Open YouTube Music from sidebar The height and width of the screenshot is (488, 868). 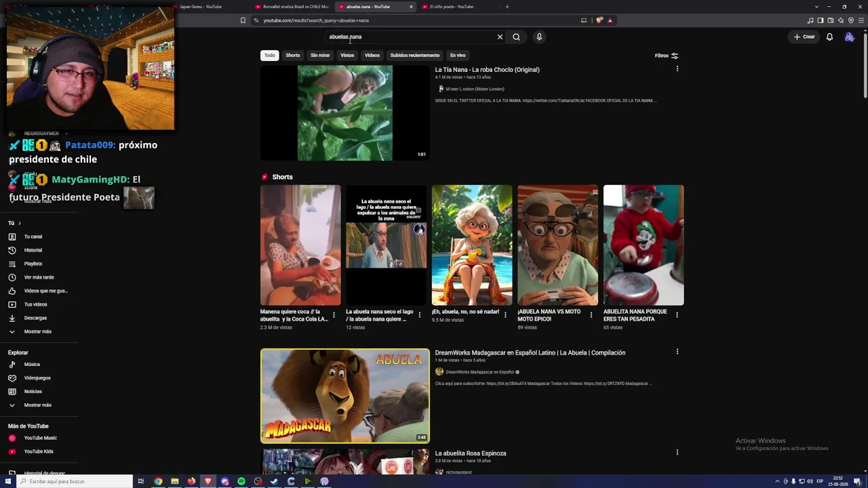point(40,439)
